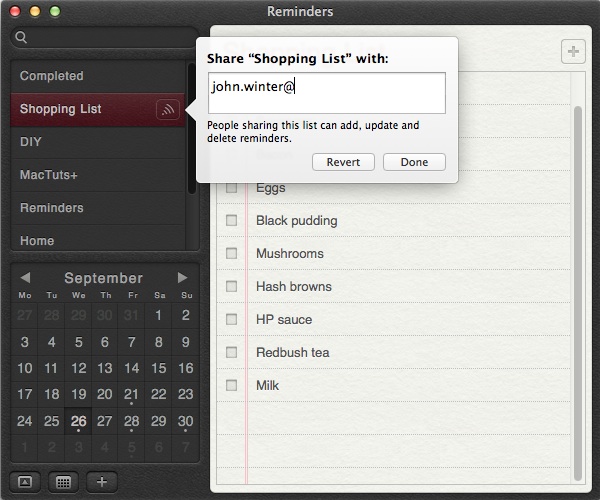Click the share email input field
600x500 pixels.
coord(327,93)
